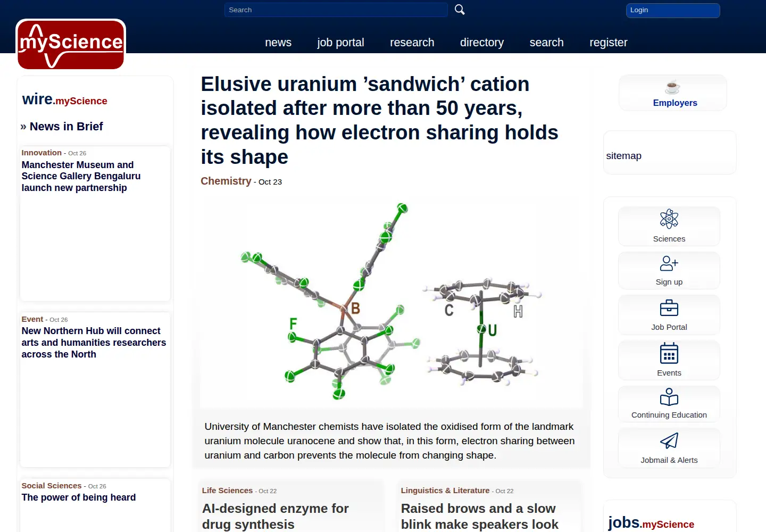Read the New Northern Hub article

point(94,343)
